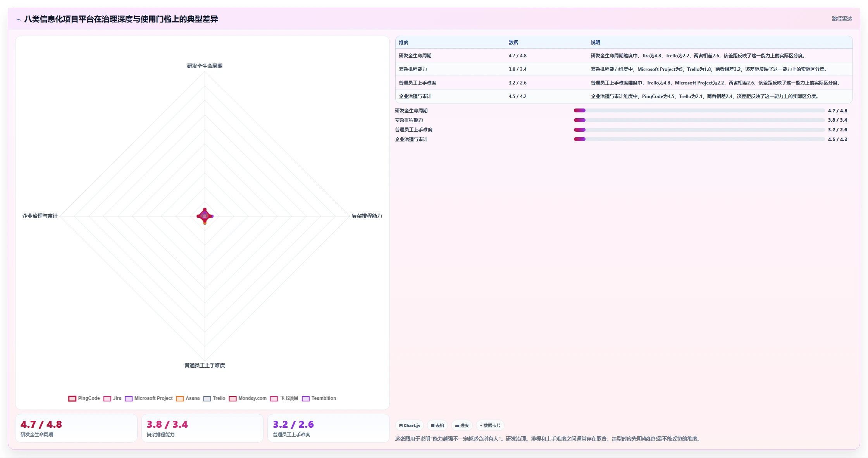Image resolution: width=868 pixels, height=458 pixels.
Task: Toggle 飞书项目 dataset in legend
Action: [x=284, y=398]
